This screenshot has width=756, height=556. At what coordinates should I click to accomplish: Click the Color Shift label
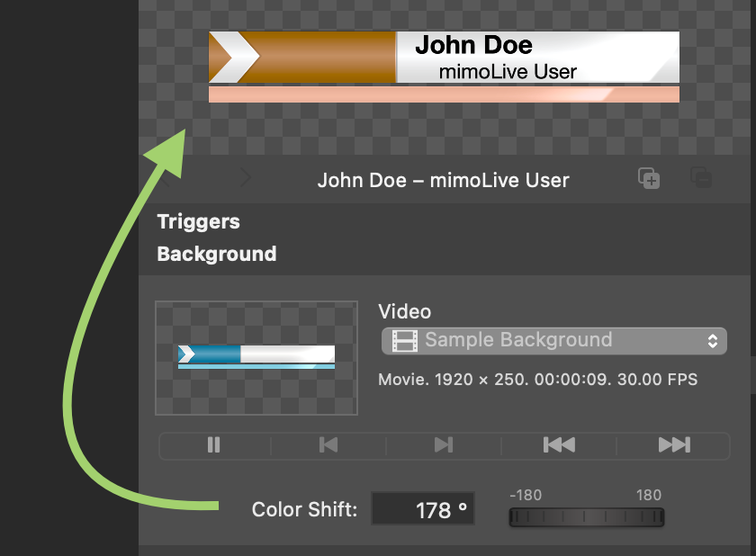point(304,509)
